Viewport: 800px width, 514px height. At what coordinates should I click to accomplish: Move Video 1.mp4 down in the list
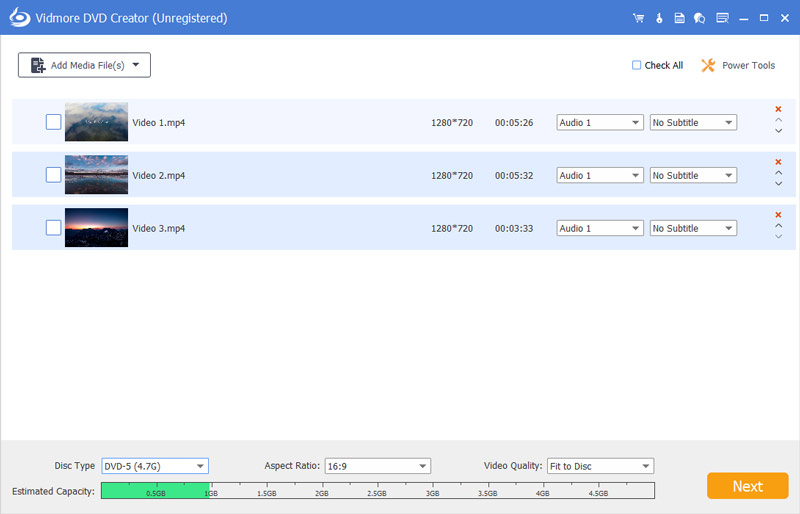[778, 131]
